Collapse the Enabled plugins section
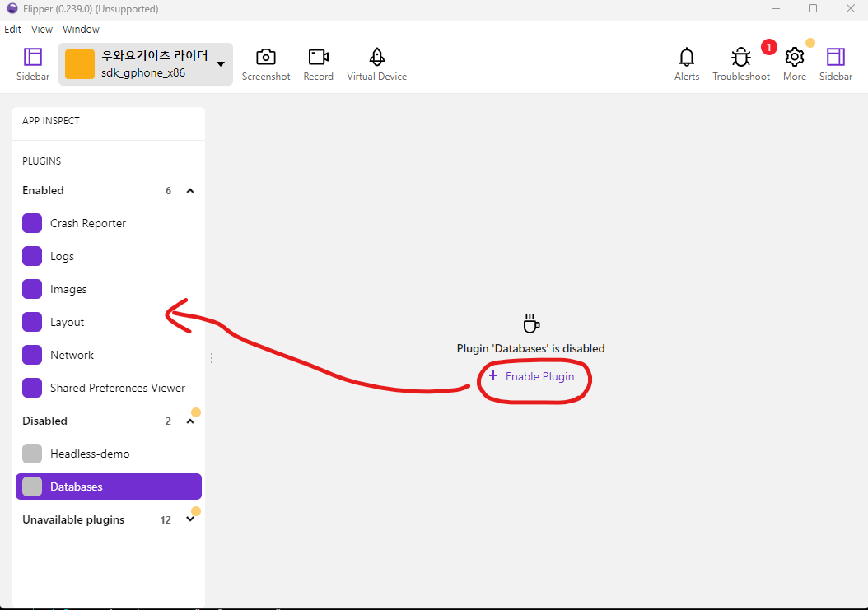This screenshot has height=610, width=868. (x=190, y=191)
